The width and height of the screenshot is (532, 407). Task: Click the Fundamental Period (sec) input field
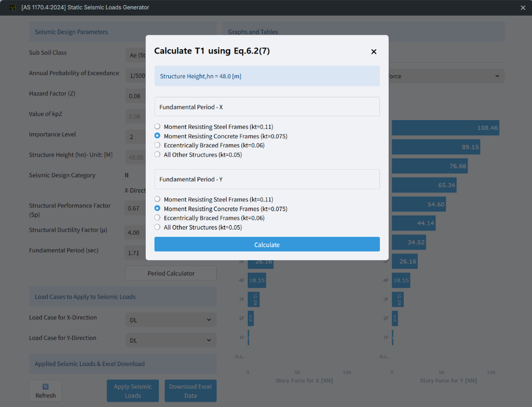coord(135,253)
